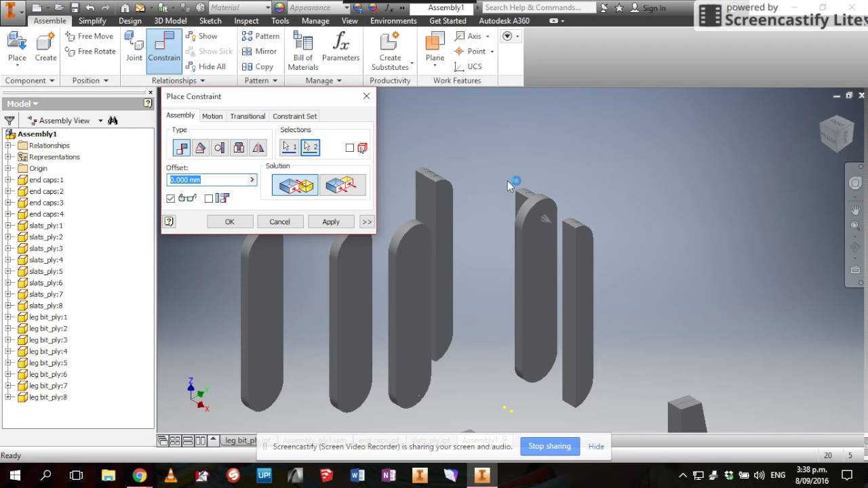Expand the Relationships panel dropdown
This screenshot has width=868, height=488.
coord(178,81)
